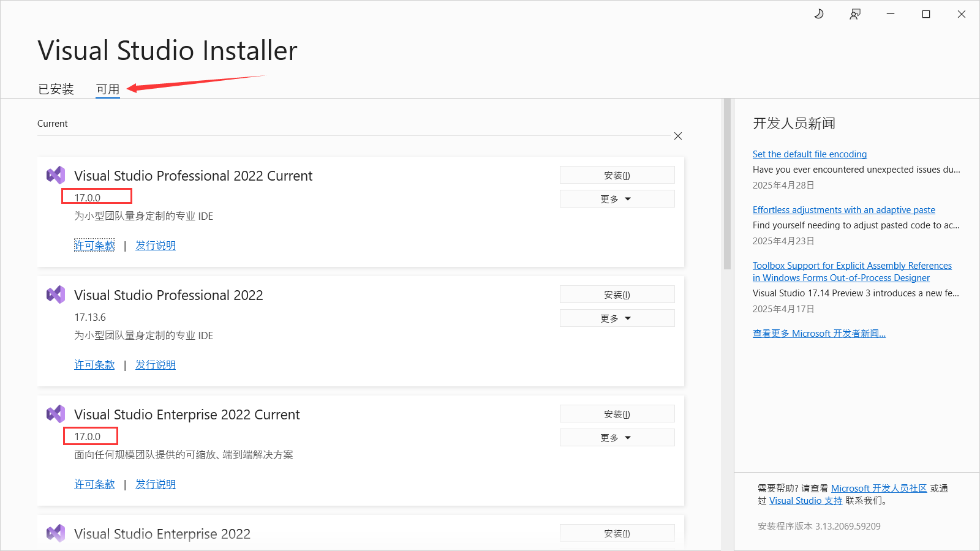Open feedback using the person-with-speech-bubble icon
Viewport: 980px width, 551px height.
click(x=855, y=13)
